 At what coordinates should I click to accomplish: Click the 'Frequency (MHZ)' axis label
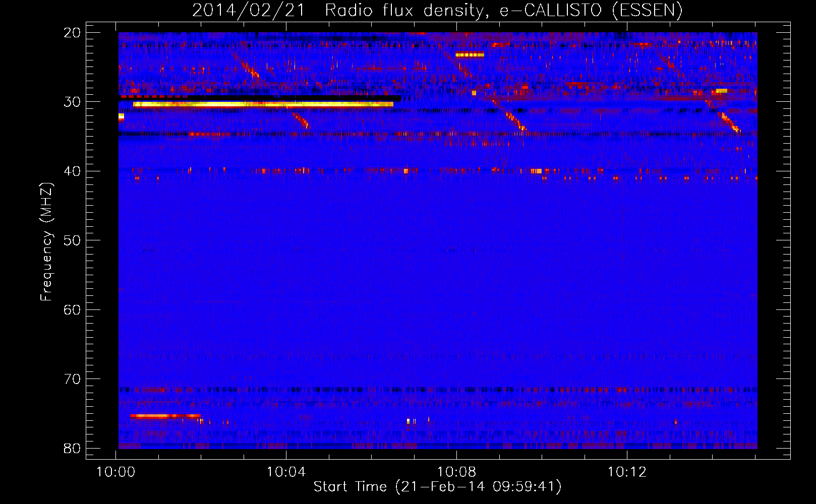click(46, 242)
